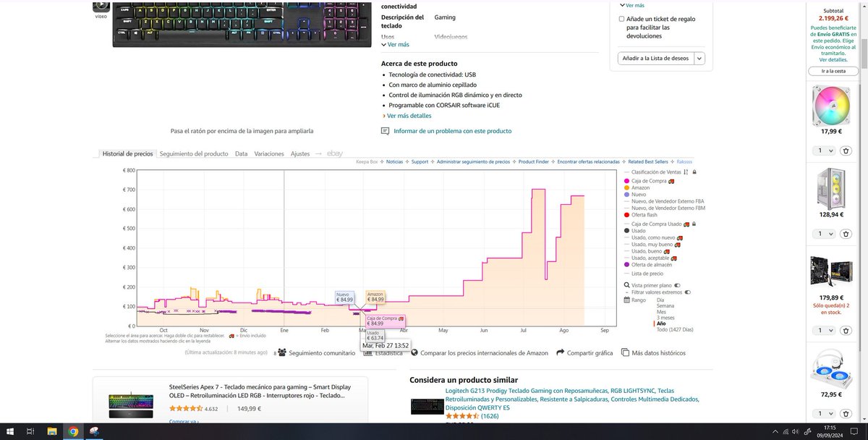
Task: Open the wish list dropdown arrow
Action: tap(699, 59)
